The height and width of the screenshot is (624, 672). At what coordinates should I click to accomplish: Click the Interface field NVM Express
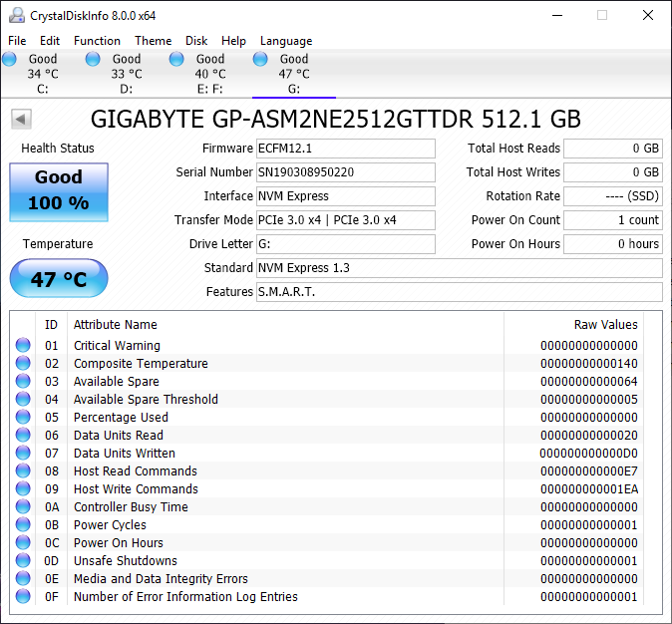[x=346, y=196]
